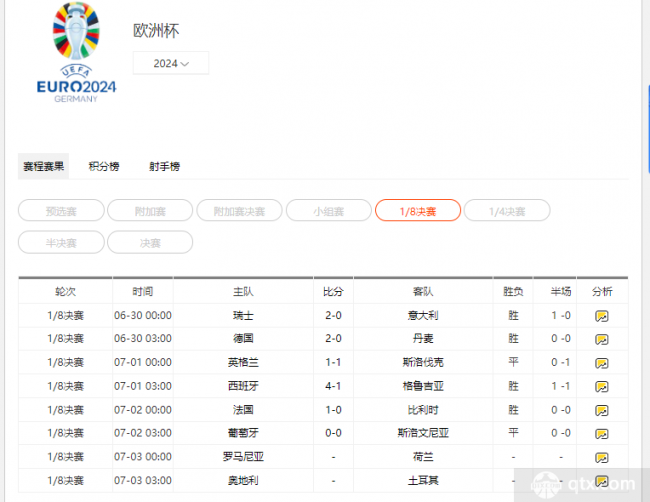This screenshot has width=650, height=502.
Task: Open analysis icon for 德国 vs 丹麦 match
Action: click(601, 340)
